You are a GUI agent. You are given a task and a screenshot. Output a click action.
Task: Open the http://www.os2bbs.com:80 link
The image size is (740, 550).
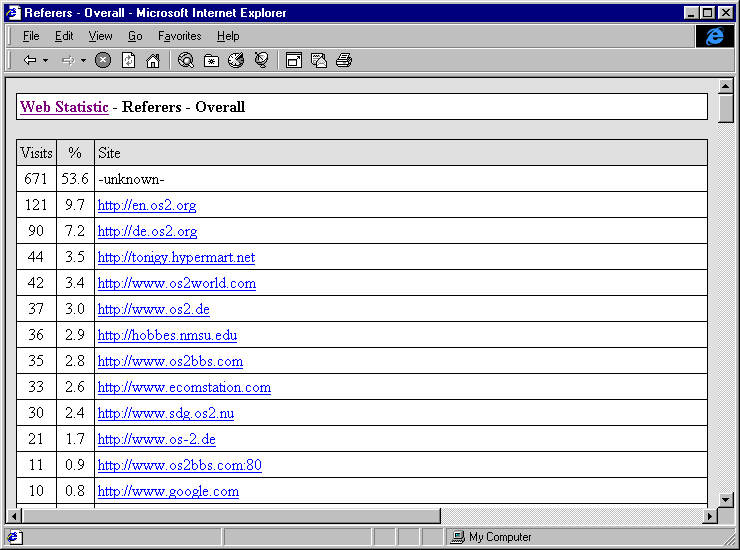[x=179, y=465]
